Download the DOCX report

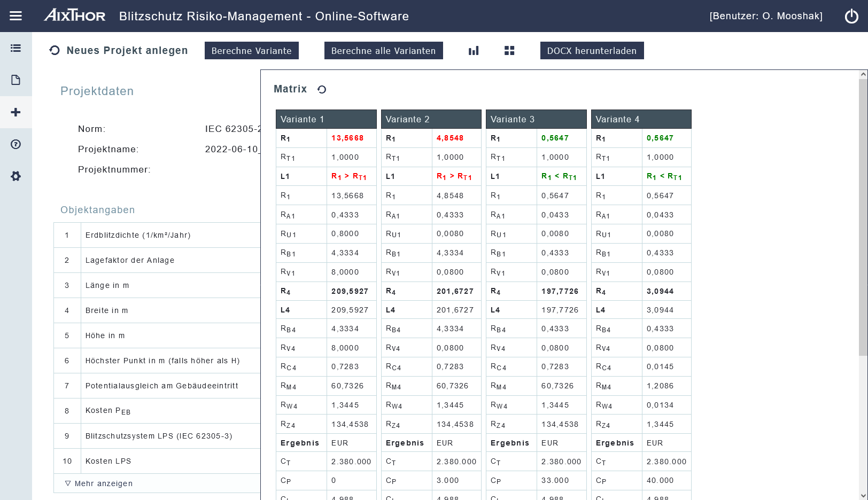tap(592, 51)
